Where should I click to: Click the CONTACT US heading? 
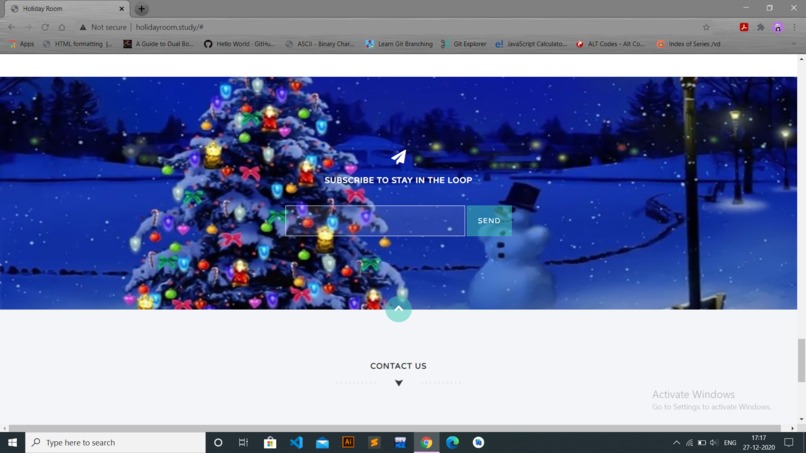pos(398,366)
